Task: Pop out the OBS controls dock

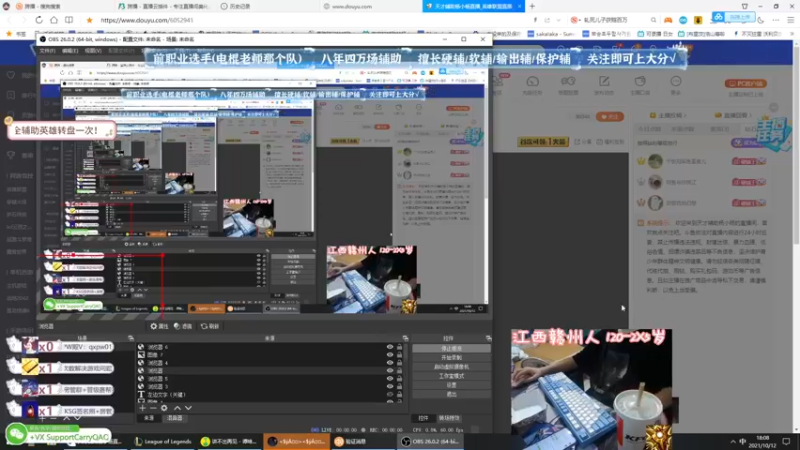Action: point(488,338)
